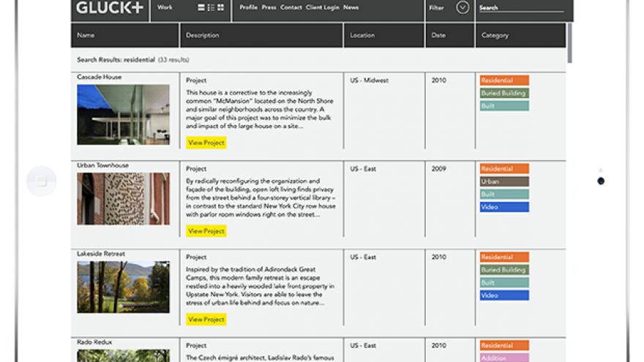Open Urban Townhouse thumbnail image
Screen dimensions: 644x362
pyautogui.click(x=123, y=199)
